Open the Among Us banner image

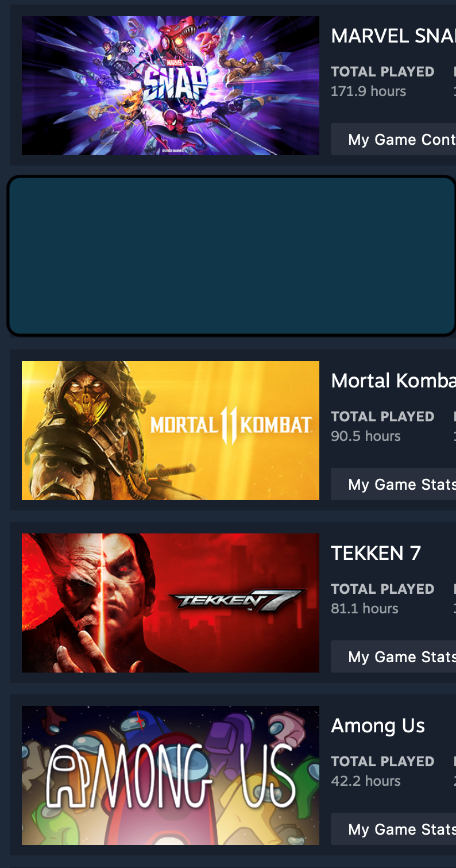[171, 775]
